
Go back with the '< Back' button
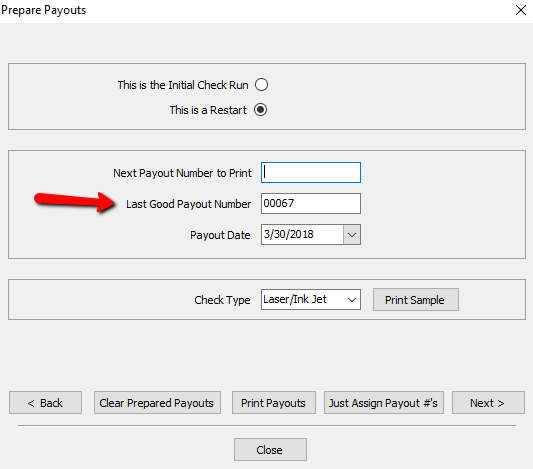click(46, 403)
